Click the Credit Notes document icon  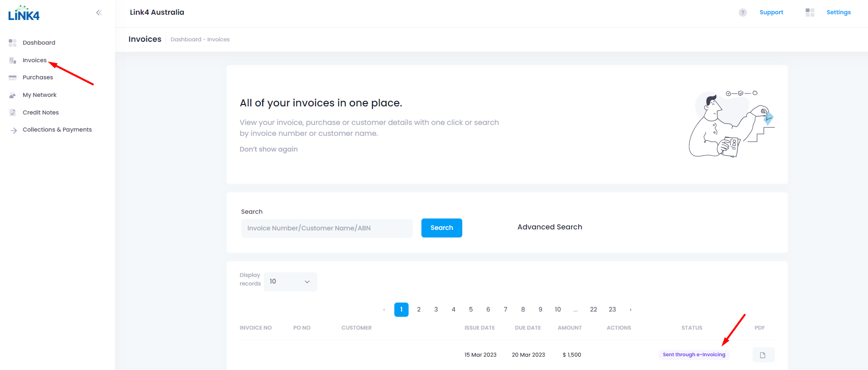[13, 113]
